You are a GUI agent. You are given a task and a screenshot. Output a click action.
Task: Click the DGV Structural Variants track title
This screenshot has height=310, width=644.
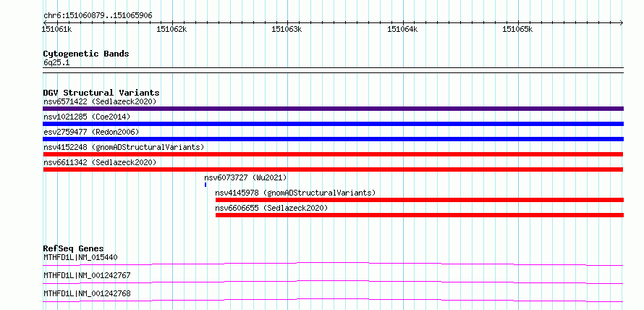point(101,93)
